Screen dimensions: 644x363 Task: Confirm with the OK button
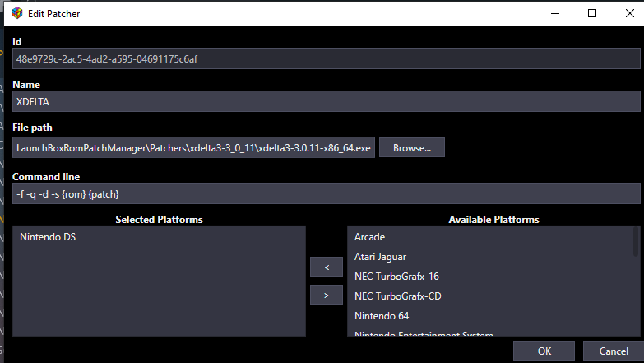coord(544,351)
